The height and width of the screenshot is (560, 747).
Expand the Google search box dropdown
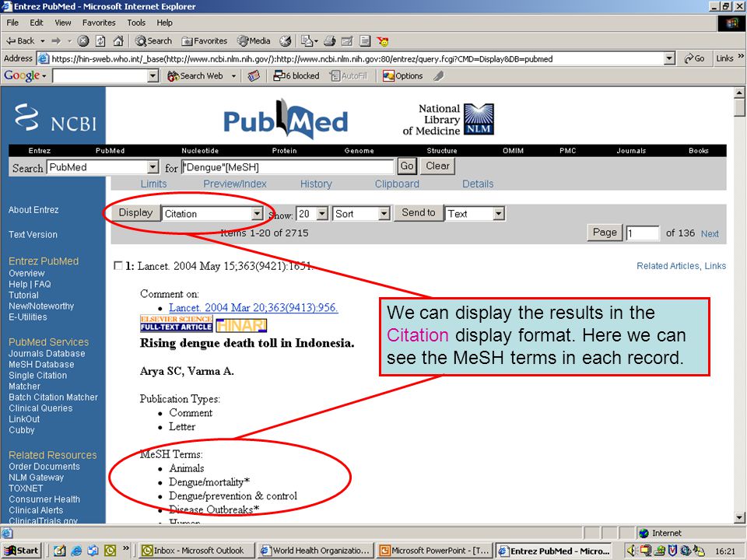tap(153, 76)
